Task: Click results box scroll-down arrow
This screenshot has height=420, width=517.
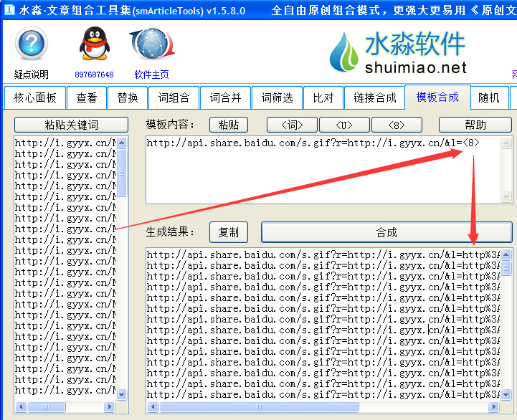Action: (x=506, y=394)
